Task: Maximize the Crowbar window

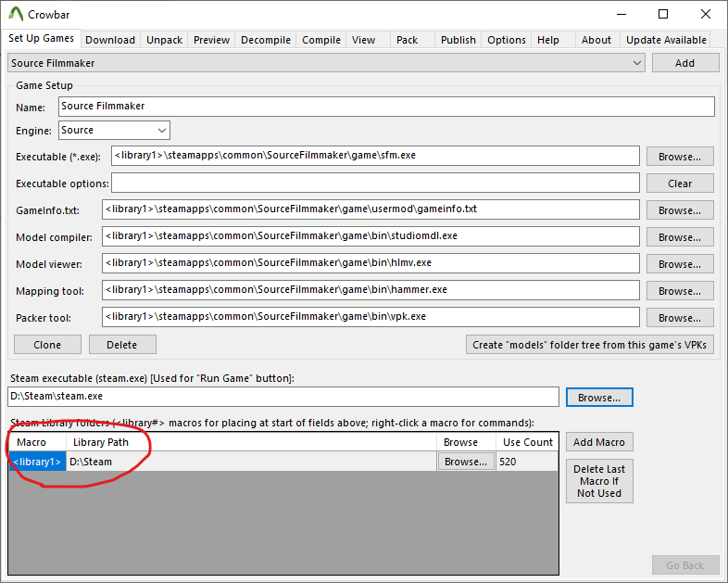Action: (663, 15)
